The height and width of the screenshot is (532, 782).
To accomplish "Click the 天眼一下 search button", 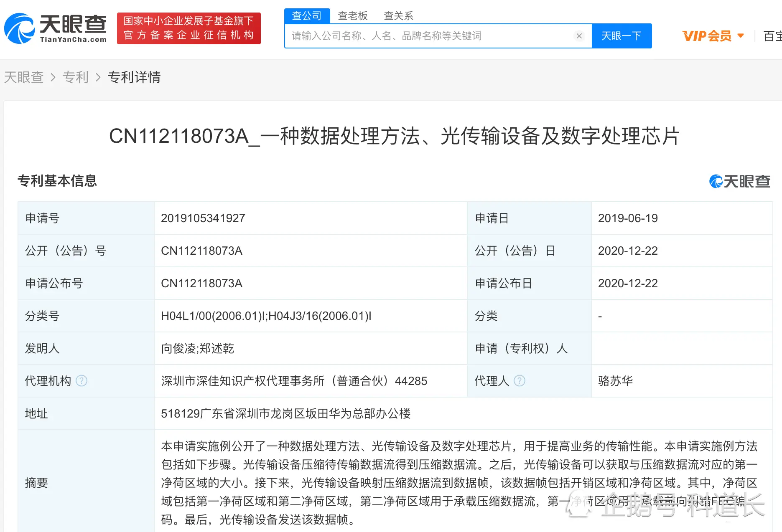I will 622,36.
